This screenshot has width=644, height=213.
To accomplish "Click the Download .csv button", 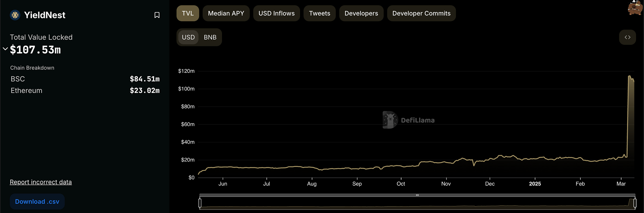I will [37, 201].
